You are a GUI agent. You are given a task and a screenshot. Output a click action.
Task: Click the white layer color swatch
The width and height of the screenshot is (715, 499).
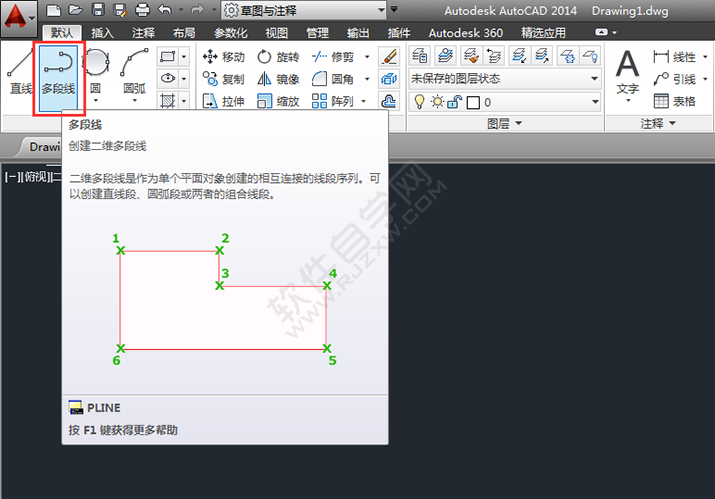472,102
